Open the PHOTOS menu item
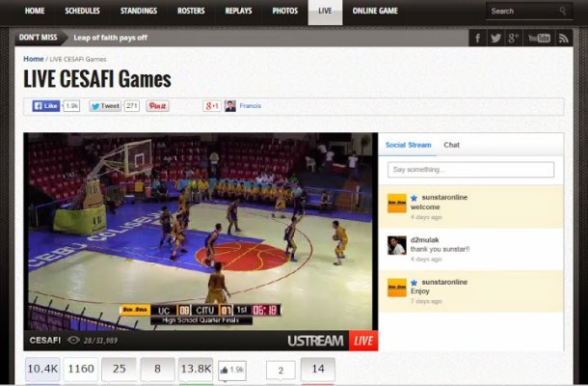The height and width of the screenshot is (386, 588). click(285, 11)
